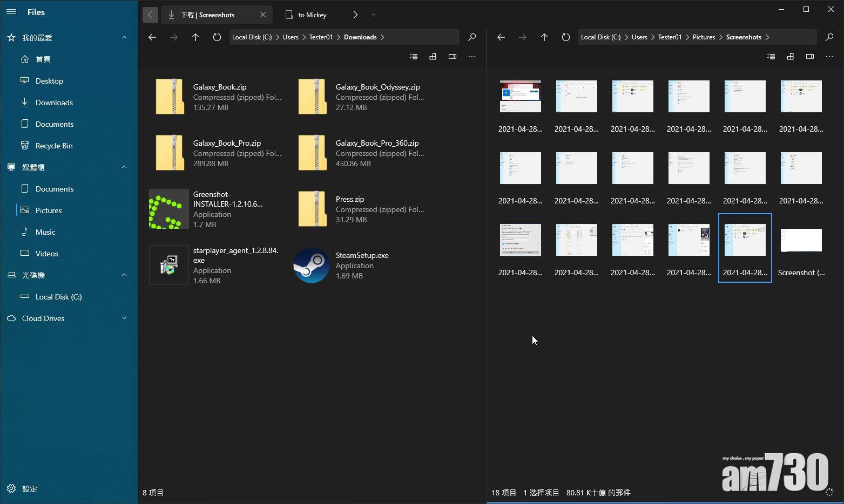Open Local Disk (C:) in sidebar
The height and width of the screenshot is (504, 844).
58,297
